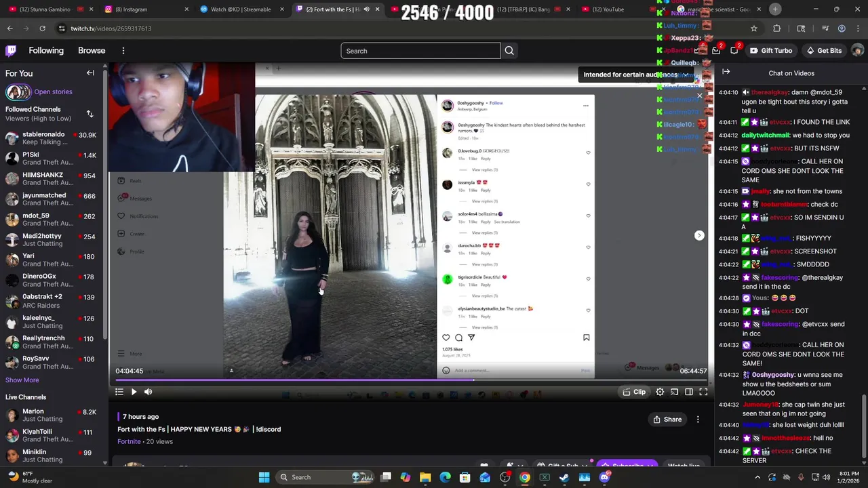
Task: Open the Twitch navigation three-dot menu
Action: [x=123, y=51]
